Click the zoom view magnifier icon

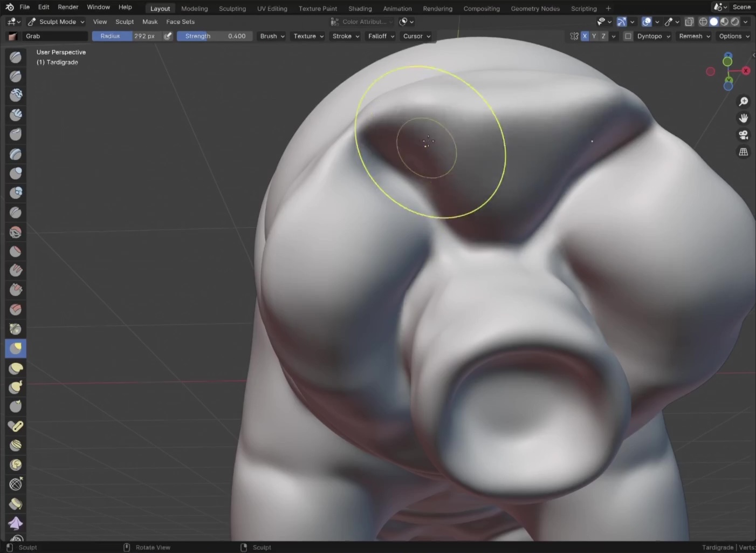click(x=744, y=101)
